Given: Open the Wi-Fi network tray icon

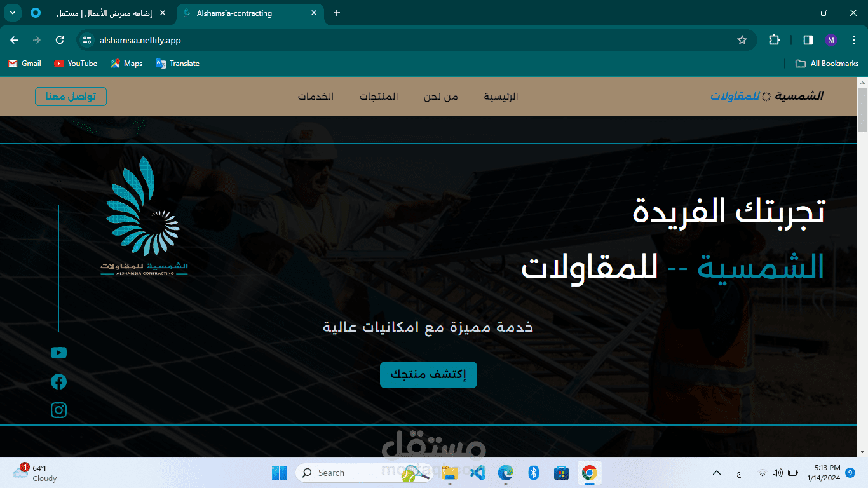Looking at the screenshot, I should (x=763, y=473).
